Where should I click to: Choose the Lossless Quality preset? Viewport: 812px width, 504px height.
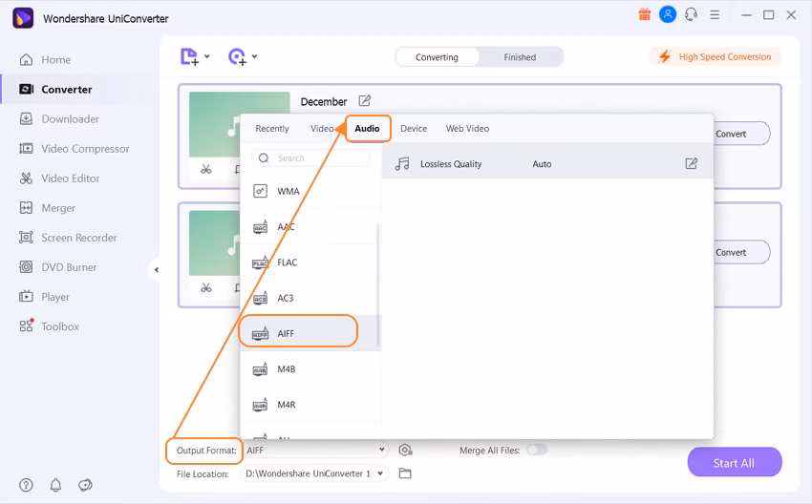click(x=547, y=164)
